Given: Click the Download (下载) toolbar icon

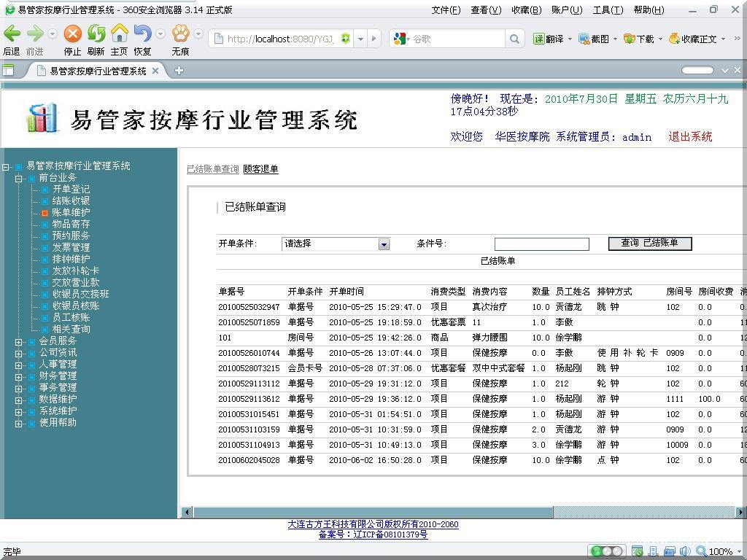Looking at the screenshot, I should pos(639,39).
